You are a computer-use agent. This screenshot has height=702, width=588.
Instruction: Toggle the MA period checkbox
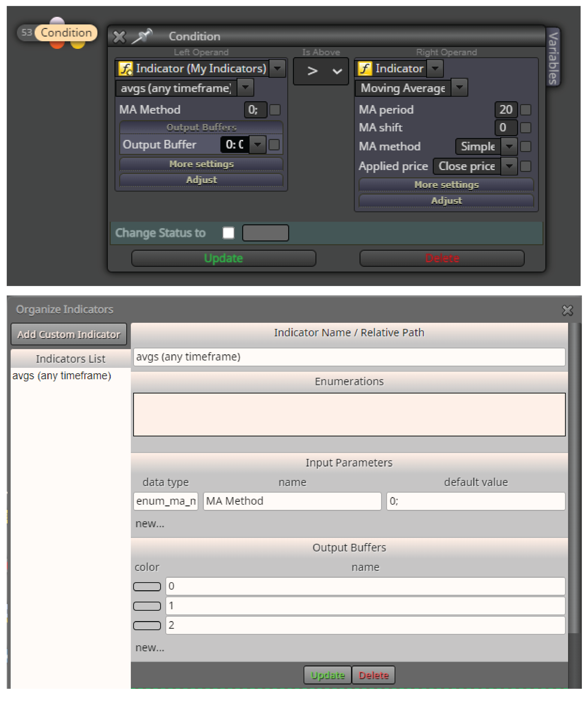coord(525,110)
